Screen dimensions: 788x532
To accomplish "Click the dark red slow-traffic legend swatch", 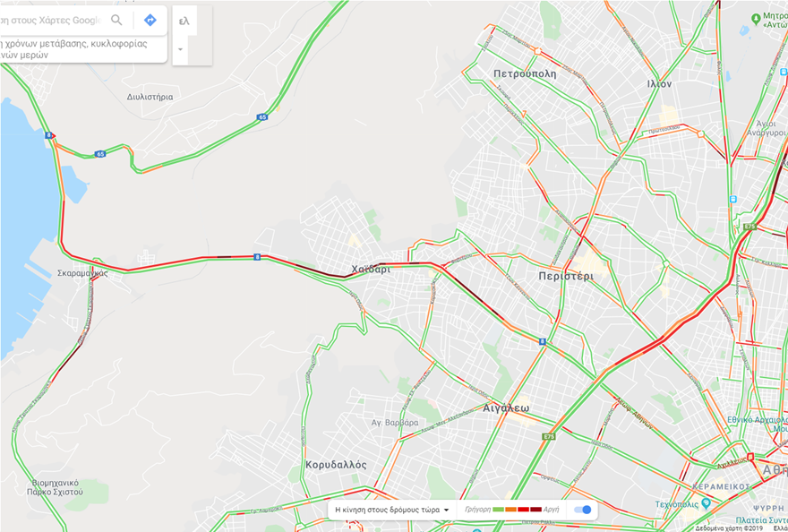I will (535, 510).
